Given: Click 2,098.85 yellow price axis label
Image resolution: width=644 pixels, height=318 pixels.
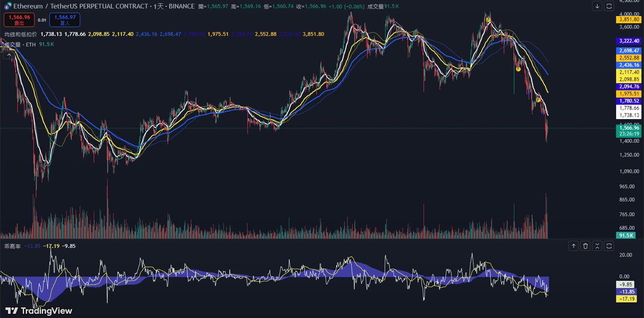Looking at the screenshot, I should pos(628,79).
